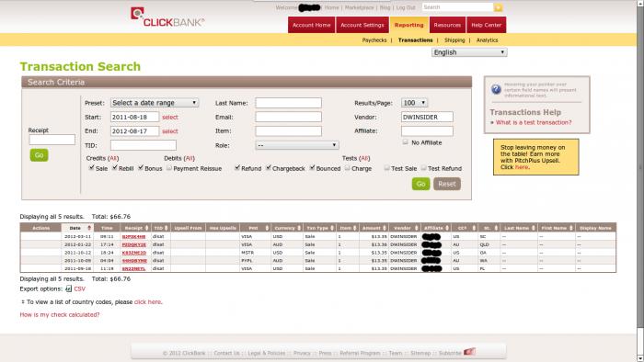Click select link next to End date
Viewport: 644px width, 362px height.
click(x=170, y=131)
